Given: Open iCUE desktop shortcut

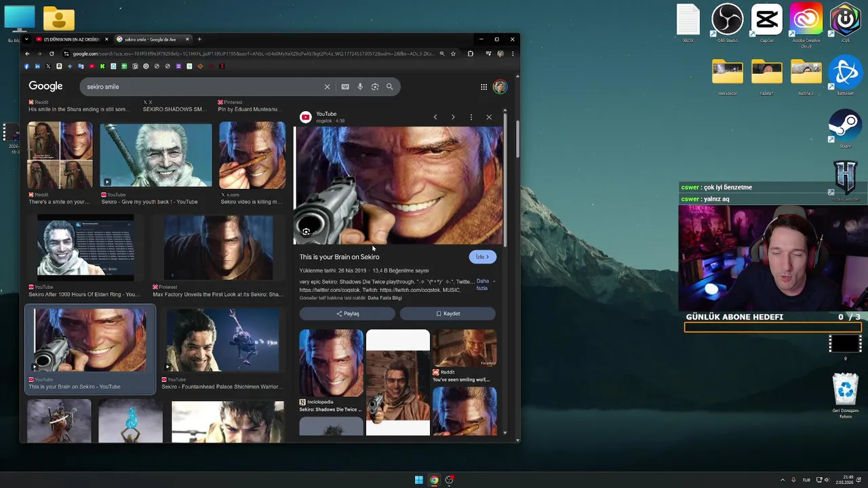Looking at the screenshot, I should 846,24.
